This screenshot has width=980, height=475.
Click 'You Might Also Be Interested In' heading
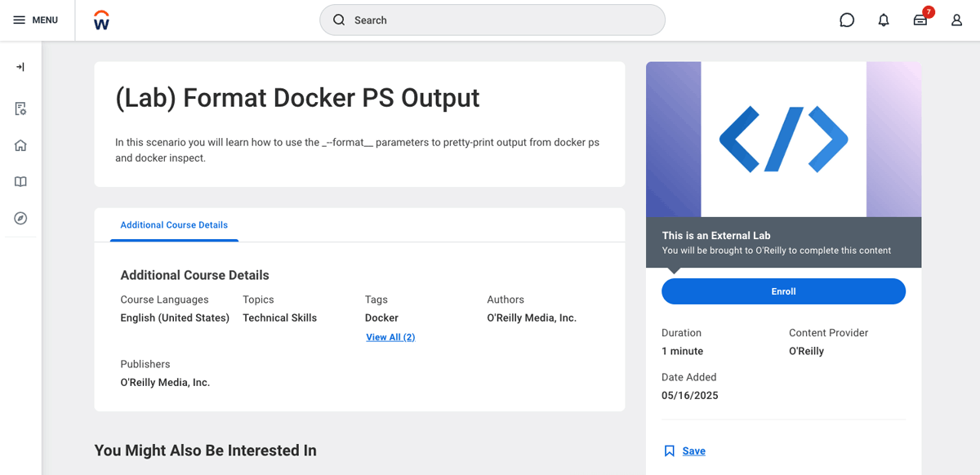click(205, 451)
